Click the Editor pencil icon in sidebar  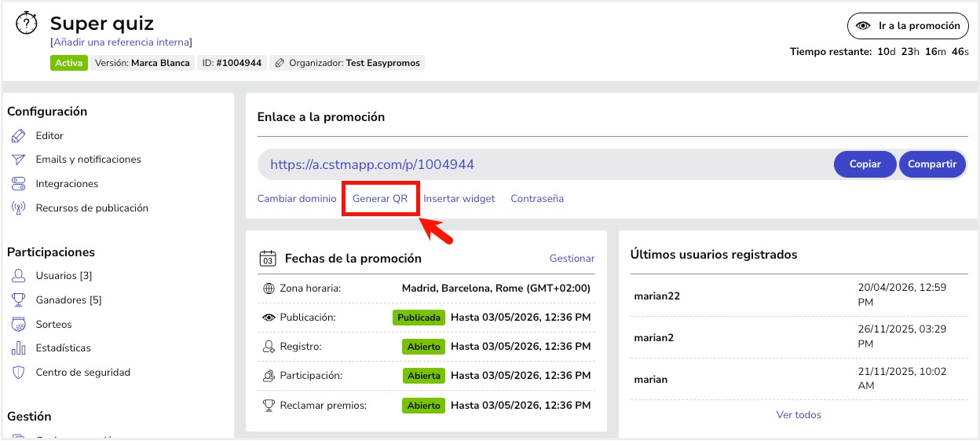(x=19, y=136)
